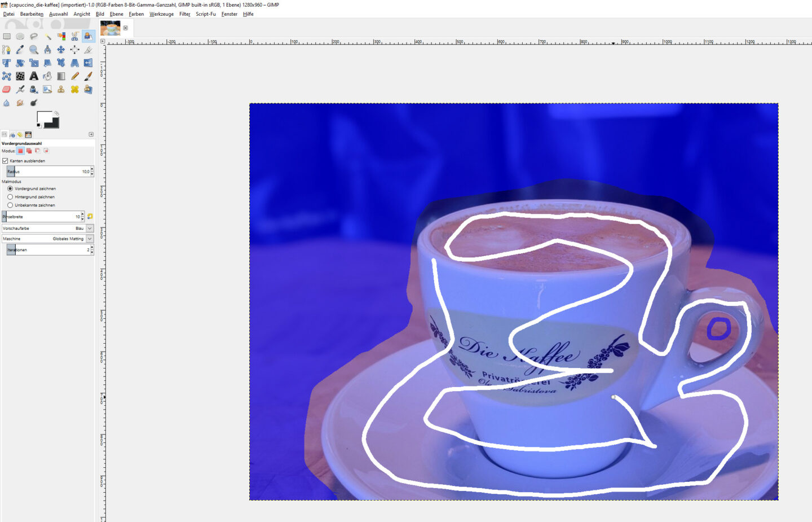Select the Measure compass tool
812x522 pixels.
click(x=47, y=50)
